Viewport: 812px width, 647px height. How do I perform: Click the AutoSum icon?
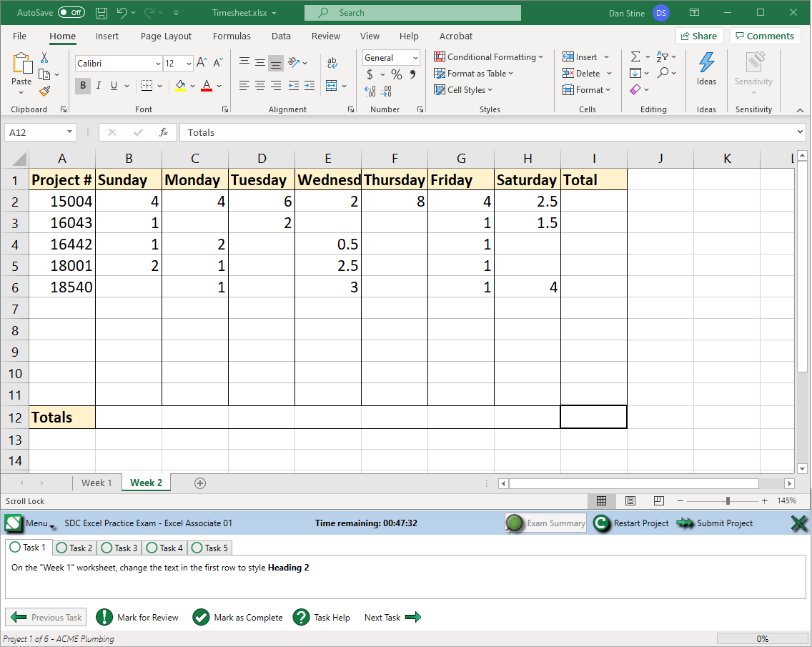click(x=635, y=56)
